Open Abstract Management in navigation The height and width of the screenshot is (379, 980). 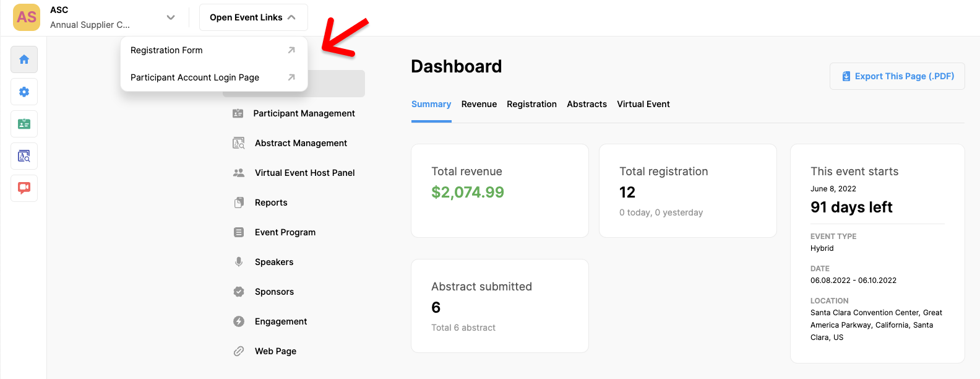301,143
